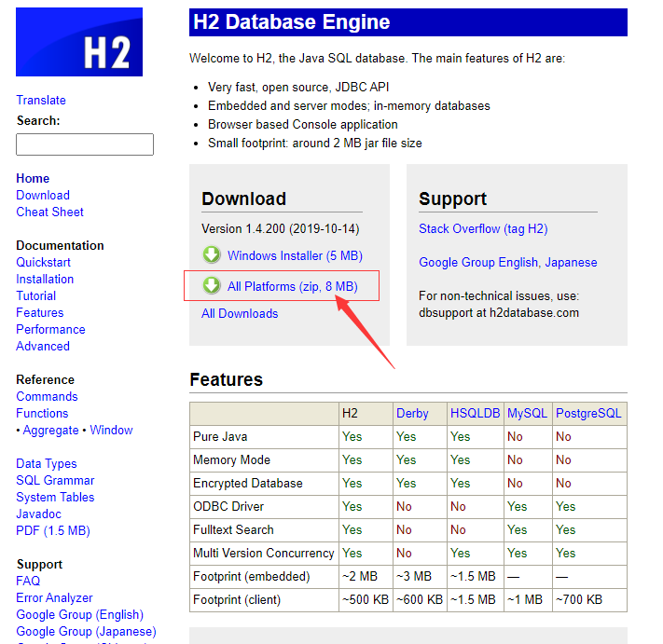Open the Advanced link
The image size is (663, 644).
pyautogui.click(x=43, y=346)
